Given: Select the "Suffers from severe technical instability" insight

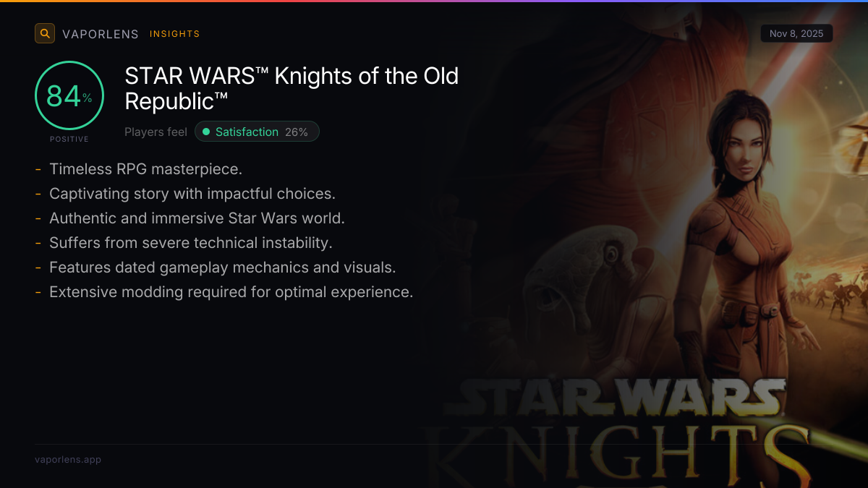Looking at the screenshot, I should pos(190,243).
